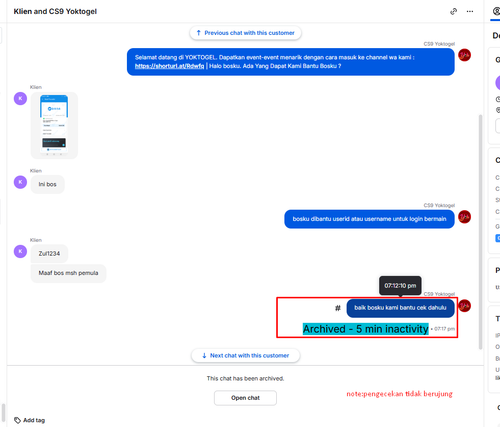Viewport: 500px width, 427px height.
Task: Select the 'Ini bos' message bubble
Action: [48, 184]
